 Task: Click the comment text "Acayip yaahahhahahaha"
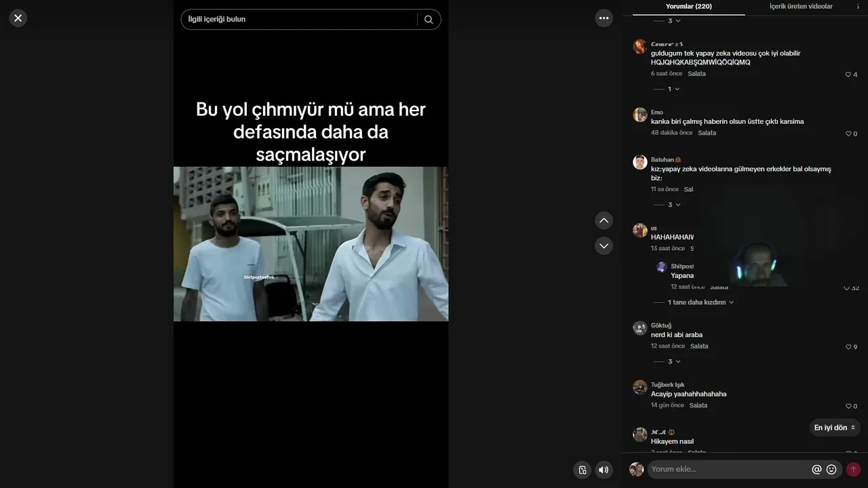point(689,394)
